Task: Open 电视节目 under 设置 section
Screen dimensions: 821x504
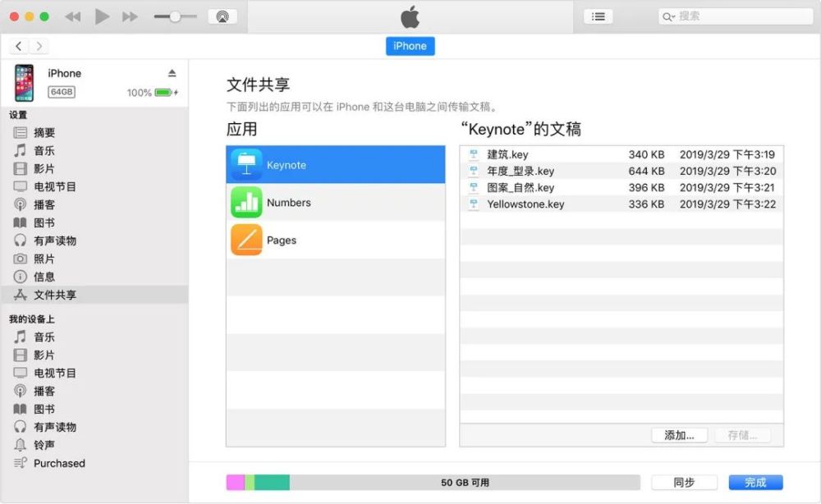Action: click(94, 187)
